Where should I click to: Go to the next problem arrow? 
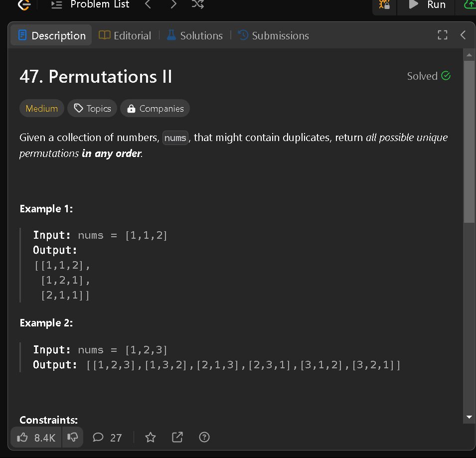pyautogui.click(x=173, y=4)
